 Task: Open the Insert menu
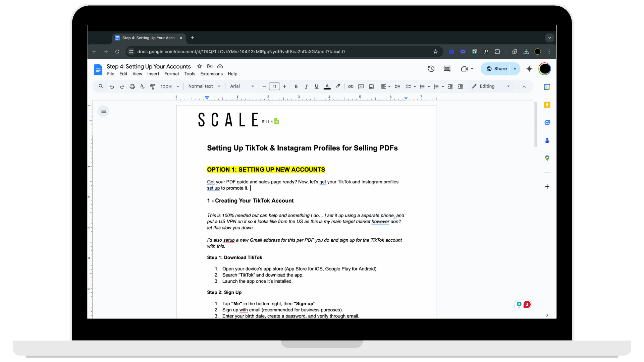[153, 74]
